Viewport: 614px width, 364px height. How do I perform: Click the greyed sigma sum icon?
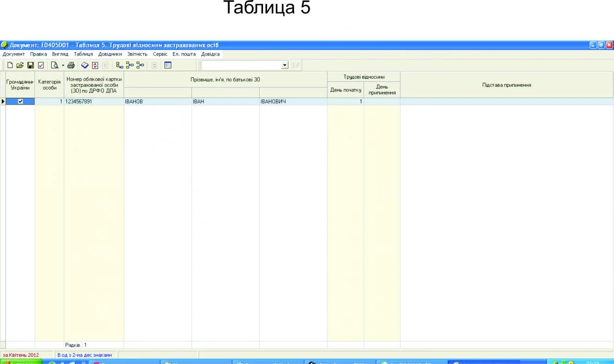105,65
